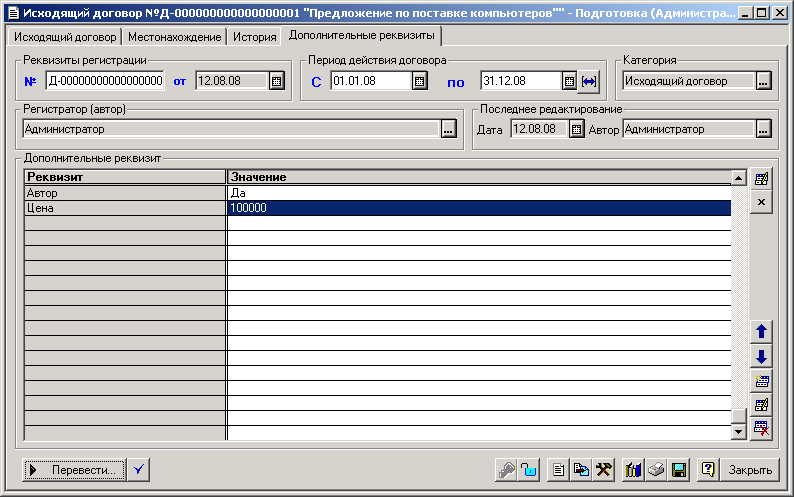Screen dimensions: 794x497
Task: Click the registration number input field
Action: pos(105,81)
